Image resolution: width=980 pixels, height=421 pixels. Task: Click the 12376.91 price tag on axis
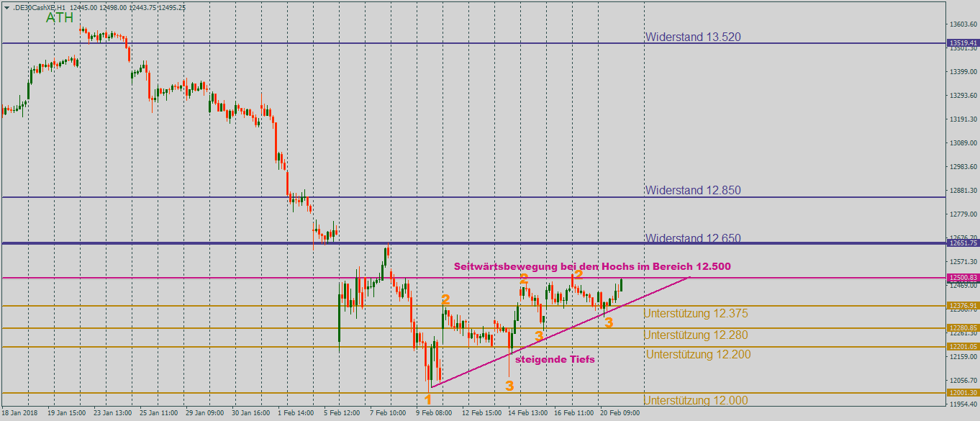point(963,306)
